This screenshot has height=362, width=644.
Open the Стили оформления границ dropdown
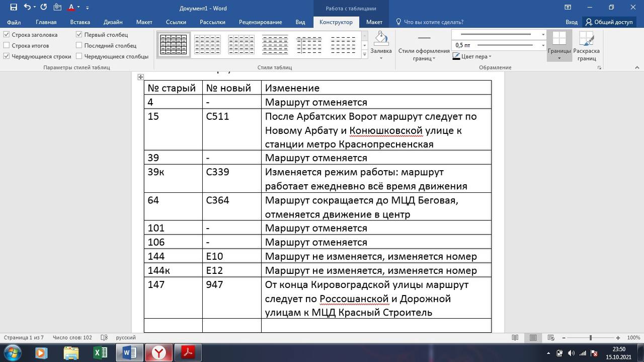424,55
